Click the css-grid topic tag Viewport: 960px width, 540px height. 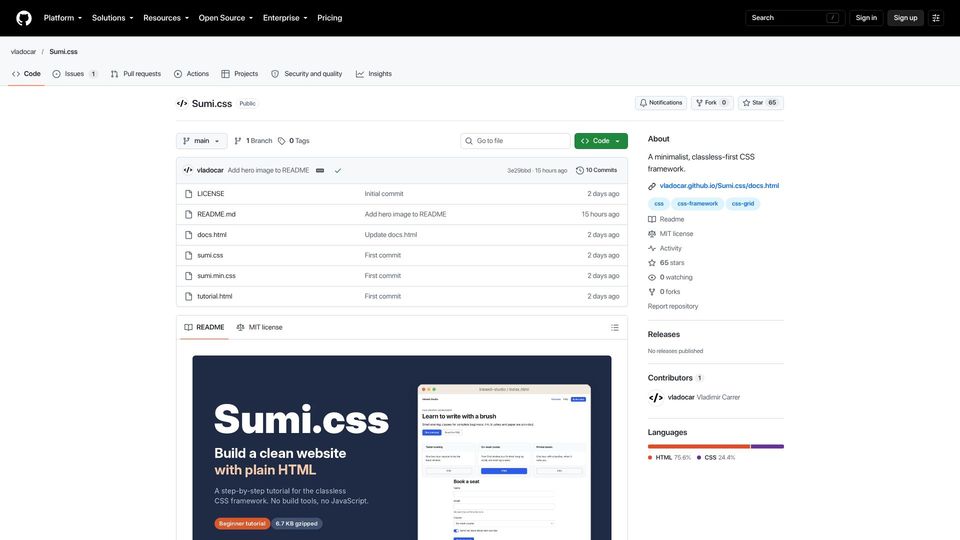point(743,204)
